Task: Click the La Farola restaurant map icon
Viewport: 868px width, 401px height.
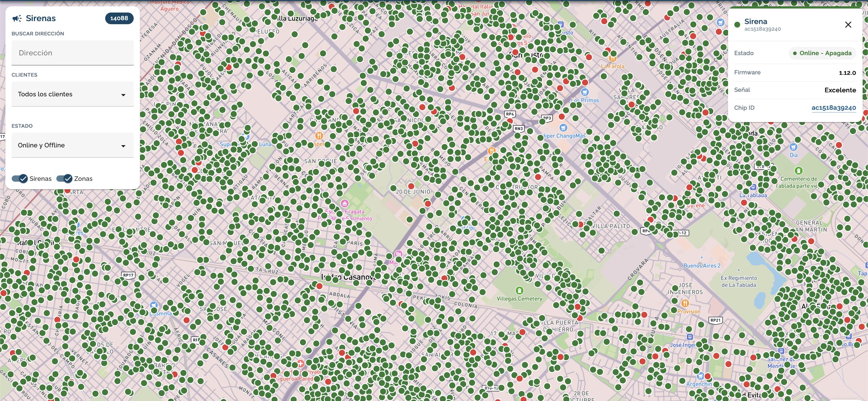Action: [x=613, y=58]
